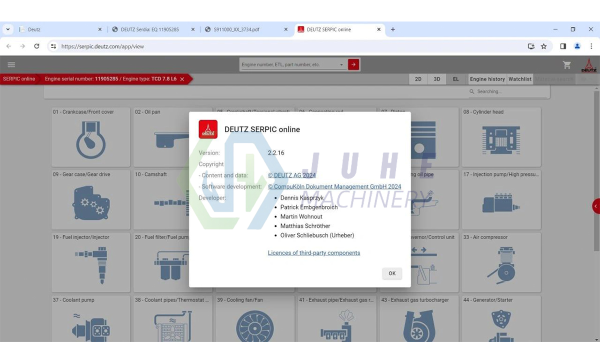Image resolution: width=600 pixels, height=364 pixels.
Task: Open Licences of third-party components link
Action: point(314,252)
